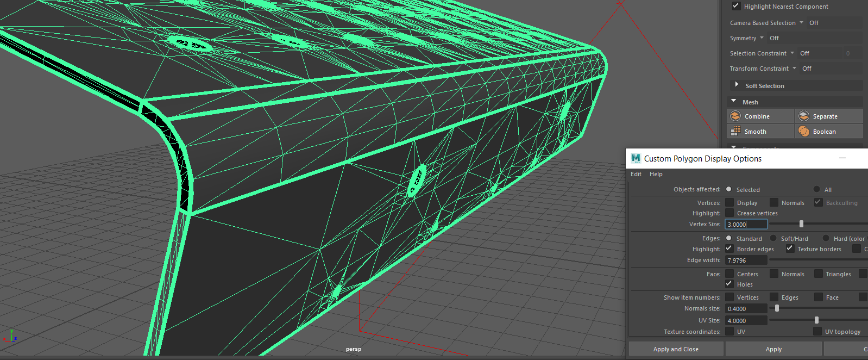Open Symmetry dropdown
The height and width of the screenshot is (360, 868).
click(762, 38)
